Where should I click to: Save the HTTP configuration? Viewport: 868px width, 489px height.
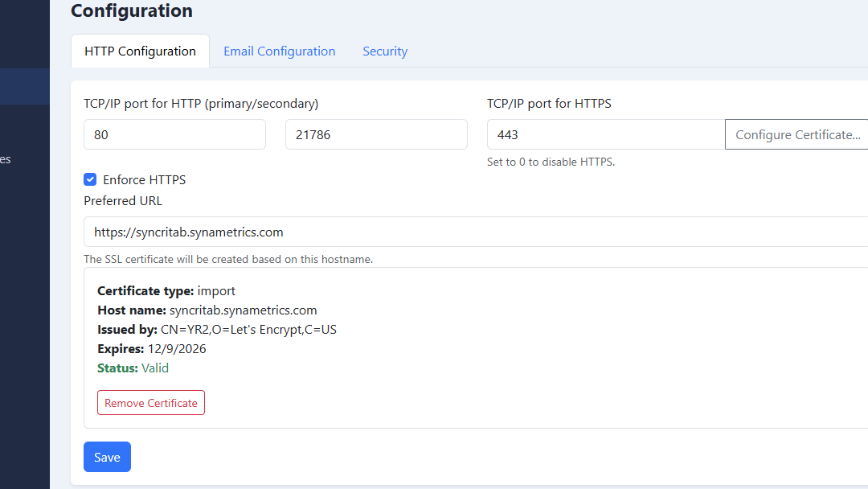coord(107,457)
